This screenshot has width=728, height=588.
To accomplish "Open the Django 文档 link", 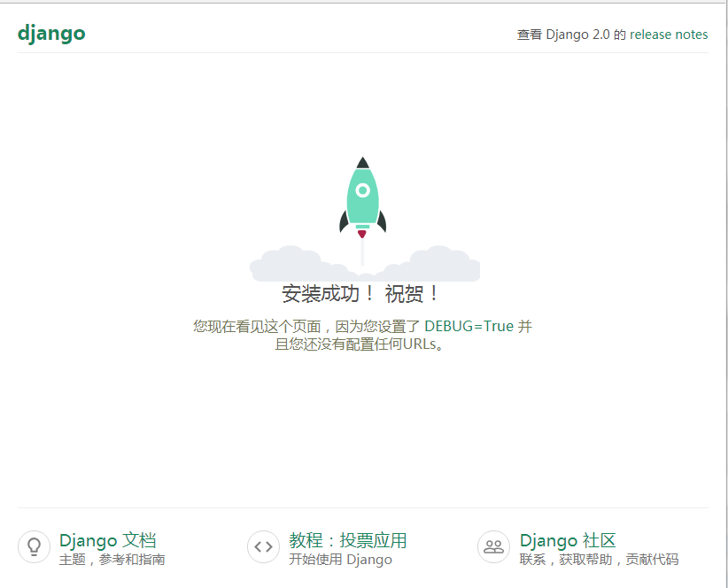I will tap(108, 540).
